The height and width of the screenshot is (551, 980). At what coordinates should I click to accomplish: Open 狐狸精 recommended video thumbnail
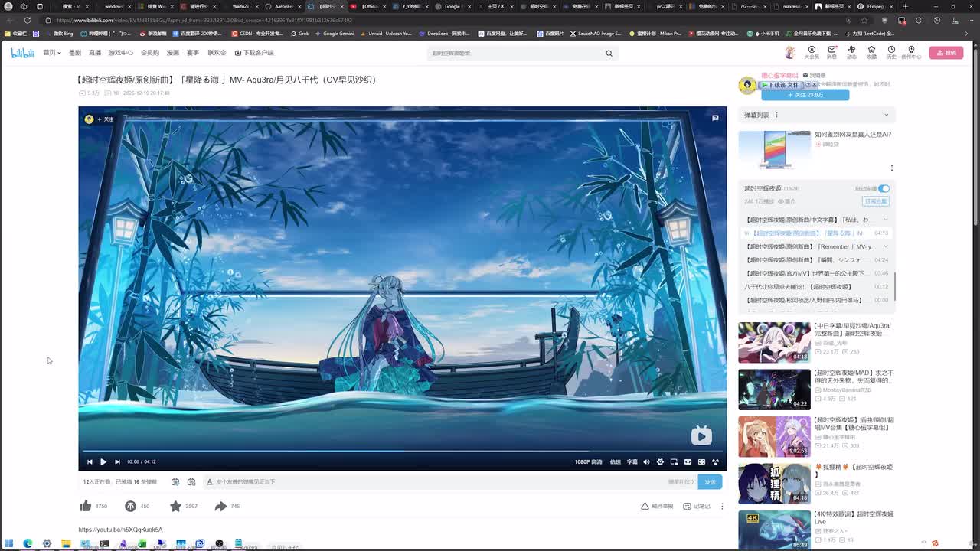(774, 483)
